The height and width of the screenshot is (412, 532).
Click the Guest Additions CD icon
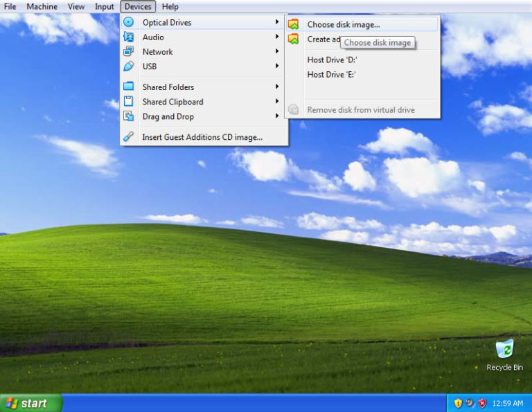coord(128,136)
